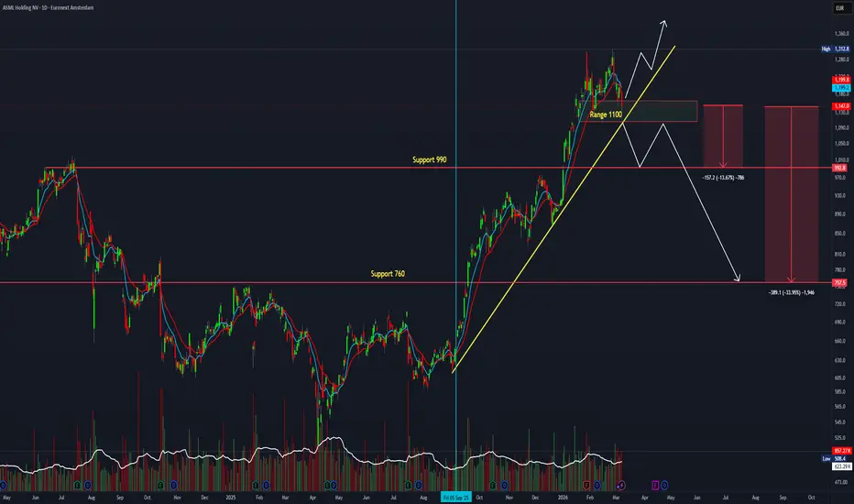854x504 pixels.
Task: Click the 623.29K volume average tag
Action: (841, 466)
